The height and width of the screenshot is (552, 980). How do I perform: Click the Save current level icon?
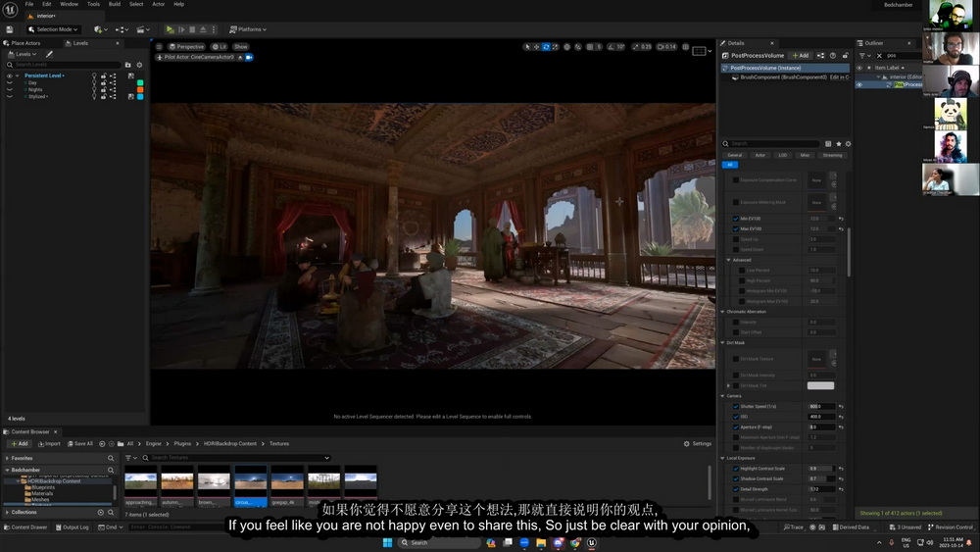tap(10, 29)
